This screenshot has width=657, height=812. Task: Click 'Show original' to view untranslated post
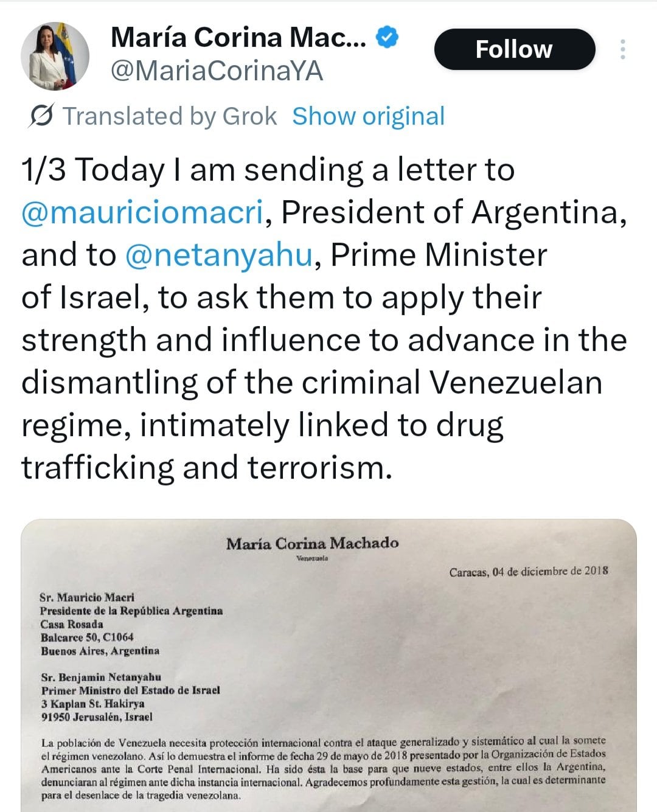[x=368, y=116]
